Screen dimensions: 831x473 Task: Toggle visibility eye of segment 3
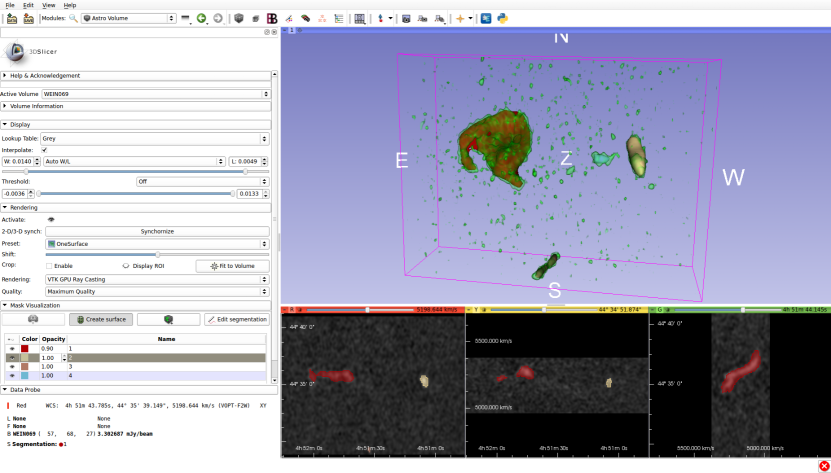click(14, 367)
